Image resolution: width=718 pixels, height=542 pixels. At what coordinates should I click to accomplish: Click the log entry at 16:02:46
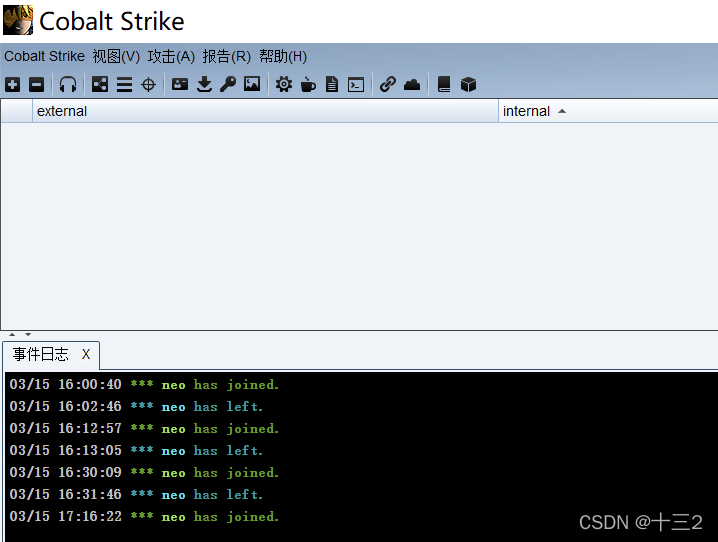tap(136, 406)
